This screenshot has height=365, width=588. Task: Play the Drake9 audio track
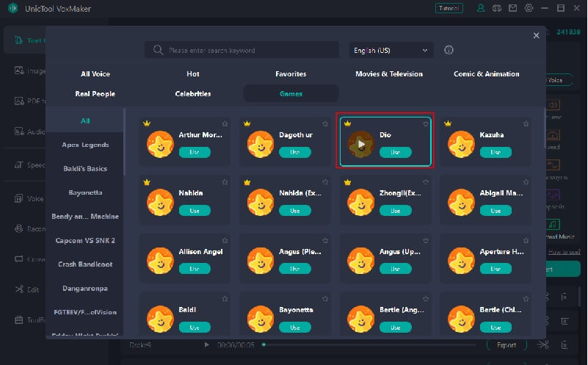pyautogui.click(x=206, y=344)
